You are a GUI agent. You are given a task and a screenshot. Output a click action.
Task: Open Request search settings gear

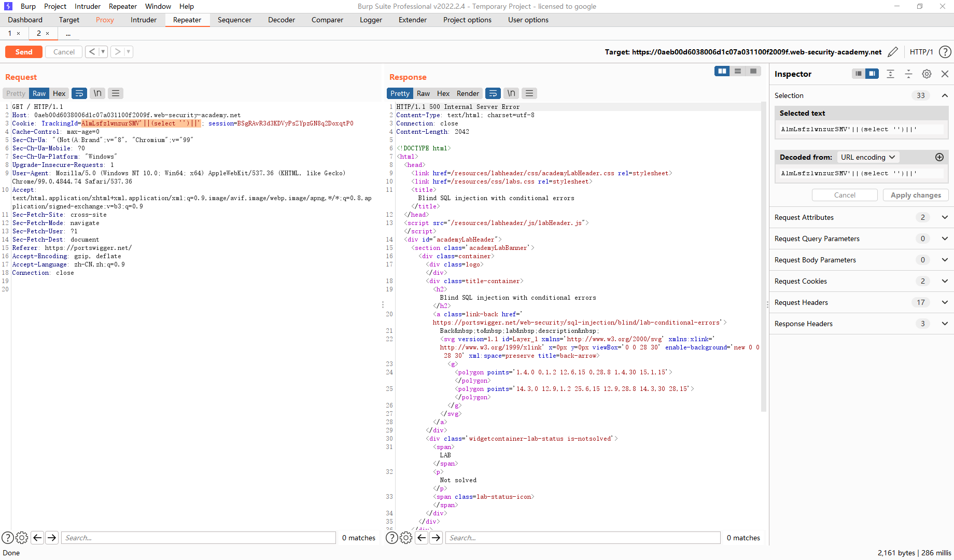click(22, 538)
